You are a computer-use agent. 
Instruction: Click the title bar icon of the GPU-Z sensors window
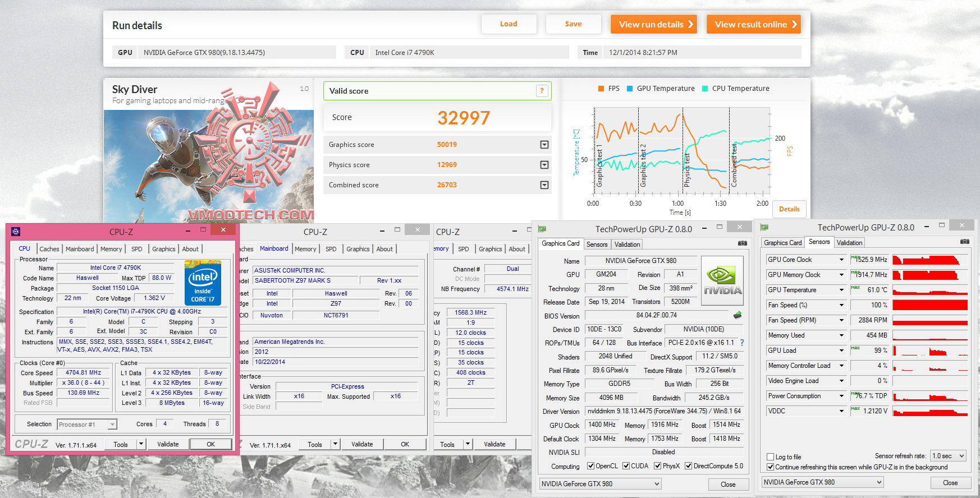point(764,227)
